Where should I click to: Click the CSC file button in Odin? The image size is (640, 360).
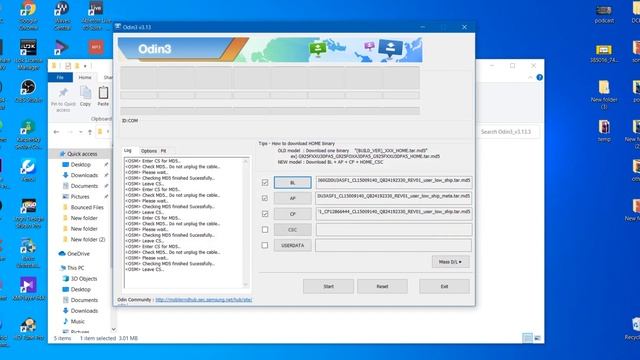pos(292,229)
